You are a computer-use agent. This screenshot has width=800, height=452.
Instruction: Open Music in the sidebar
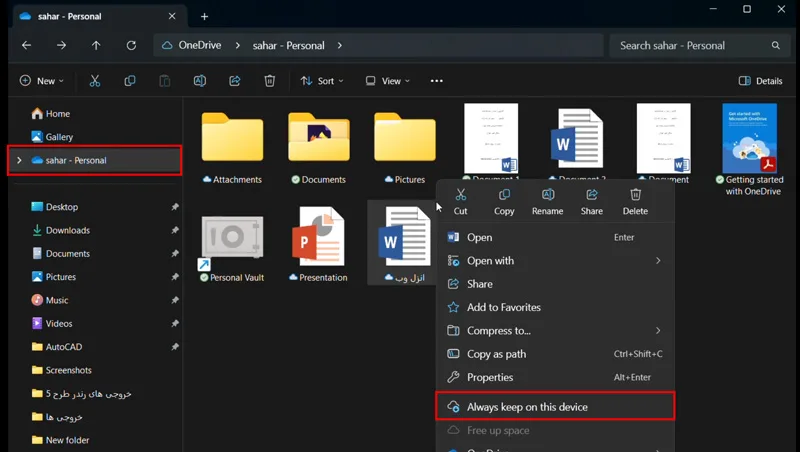coord(50,300)
